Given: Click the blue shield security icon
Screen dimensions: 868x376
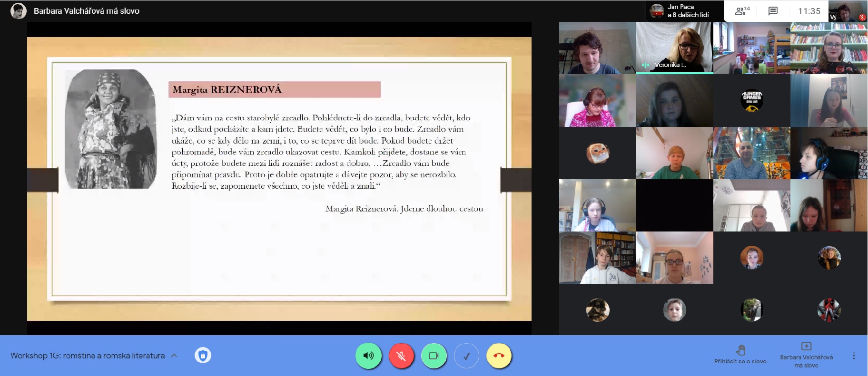Looking at the screenshot, I should click(x=203, y=356).
